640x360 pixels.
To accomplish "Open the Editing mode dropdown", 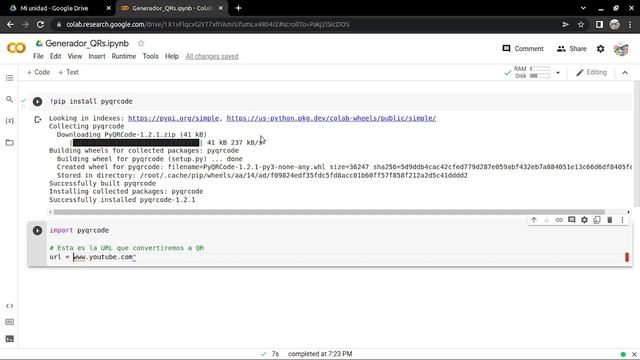I will coord(591,72).
